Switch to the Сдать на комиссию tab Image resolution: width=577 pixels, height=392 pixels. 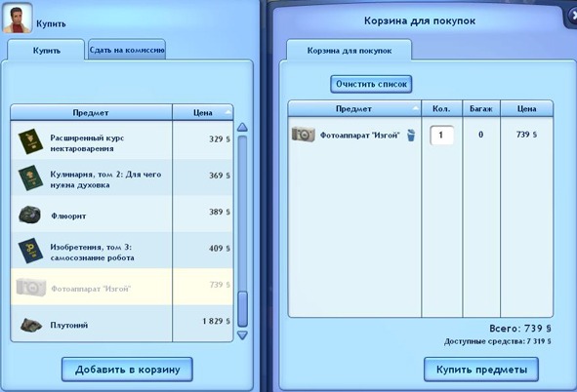(x=127, y=50)
